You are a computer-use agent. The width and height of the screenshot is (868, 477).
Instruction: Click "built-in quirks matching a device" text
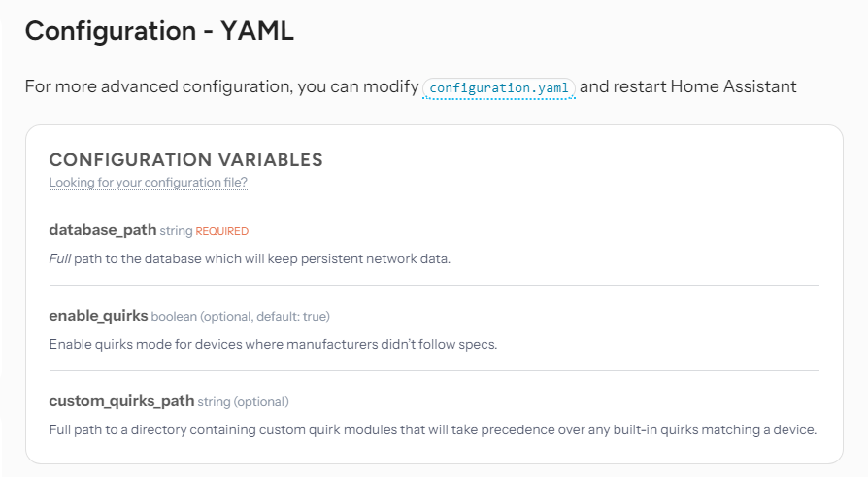(714, 430)
